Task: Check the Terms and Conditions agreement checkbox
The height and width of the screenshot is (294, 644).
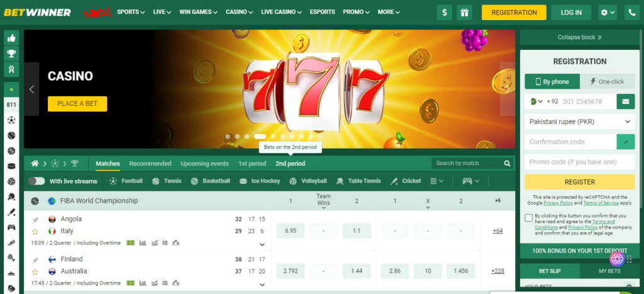Action: pos(528,218)
